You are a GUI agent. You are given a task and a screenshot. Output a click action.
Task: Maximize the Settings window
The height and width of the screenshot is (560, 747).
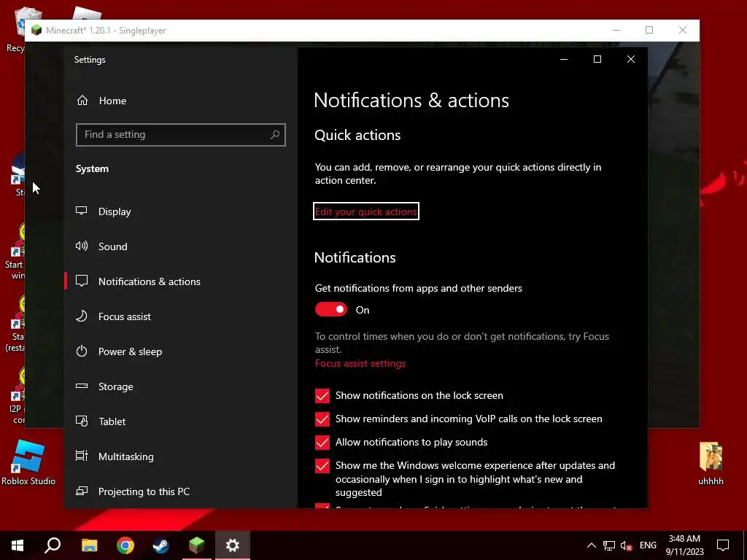(597, 59)
